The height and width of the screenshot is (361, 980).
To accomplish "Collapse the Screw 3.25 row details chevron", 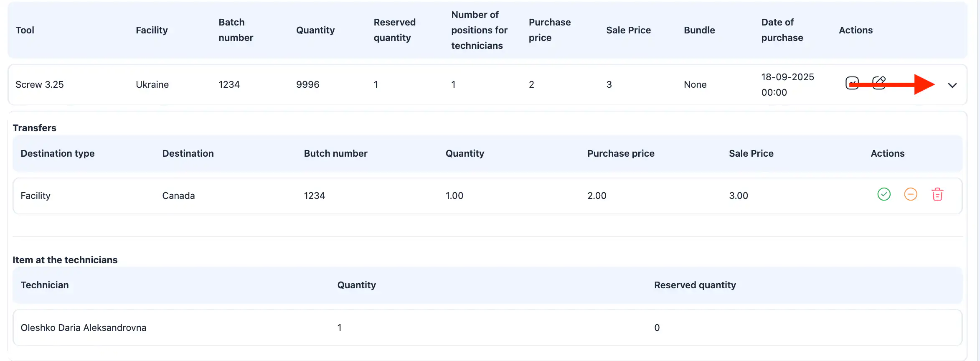I will tap(952, 85).
